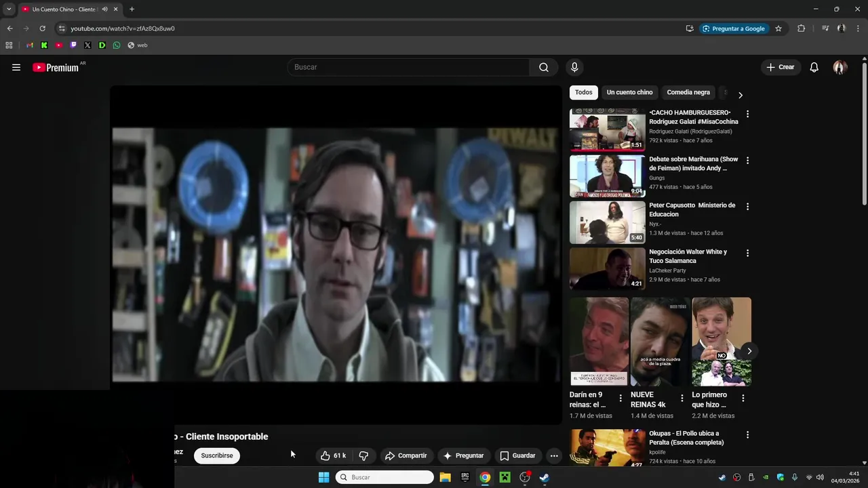
Task: Open File Explorer from taskbar
Action: click(x=445, y=477)
